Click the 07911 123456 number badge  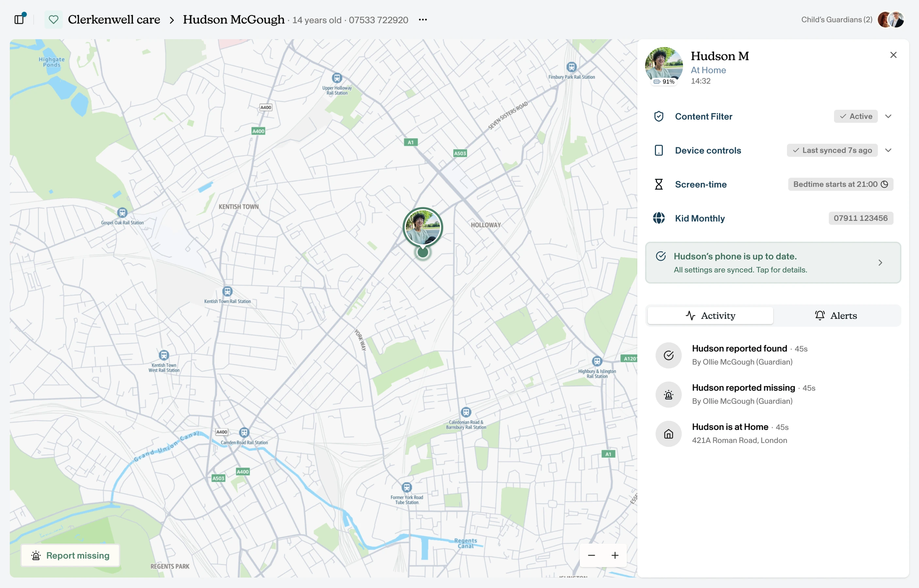(861, 218)
